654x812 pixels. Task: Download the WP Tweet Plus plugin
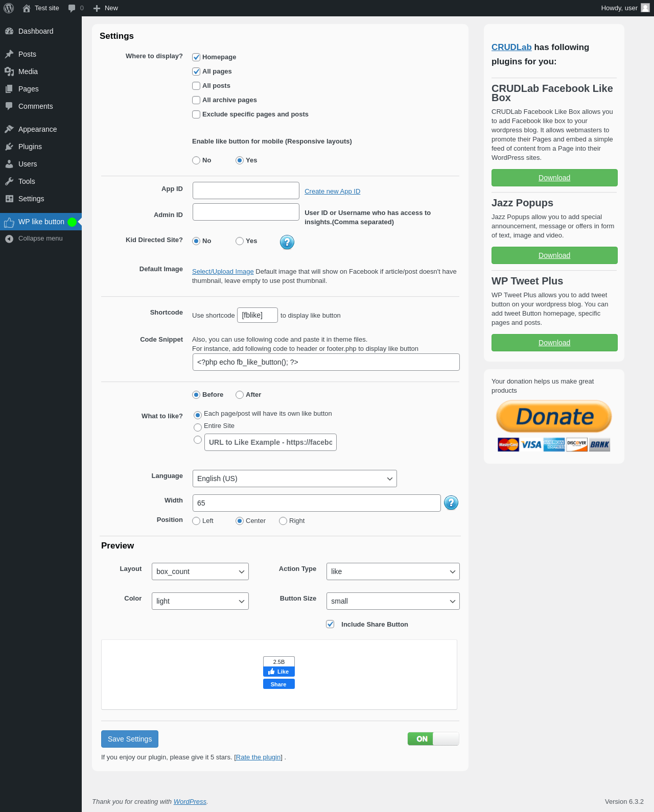pyautogui.click(x=554, y=343)
